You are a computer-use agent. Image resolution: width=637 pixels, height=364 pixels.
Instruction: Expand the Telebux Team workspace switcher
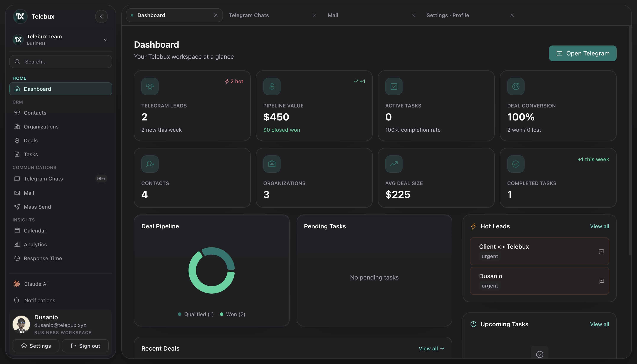[x=60, y=40]
